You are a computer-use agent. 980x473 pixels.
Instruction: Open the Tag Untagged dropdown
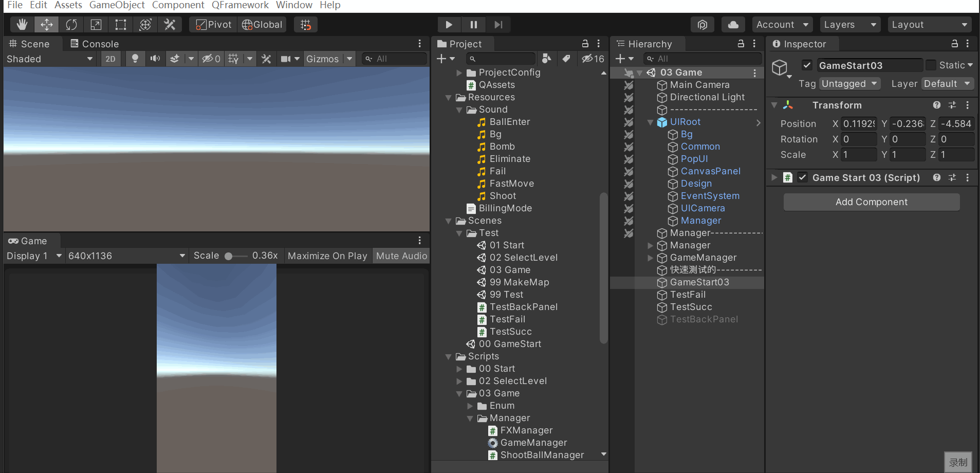[x=850, y=83]
